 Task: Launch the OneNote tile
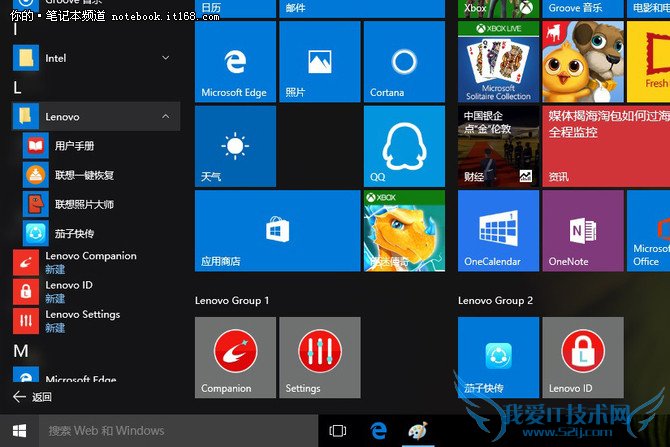(x=583, y=231)
